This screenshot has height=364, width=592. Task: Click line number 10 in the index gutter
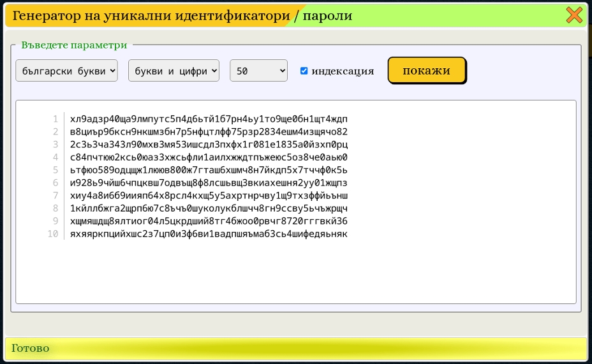pos(53,234)
